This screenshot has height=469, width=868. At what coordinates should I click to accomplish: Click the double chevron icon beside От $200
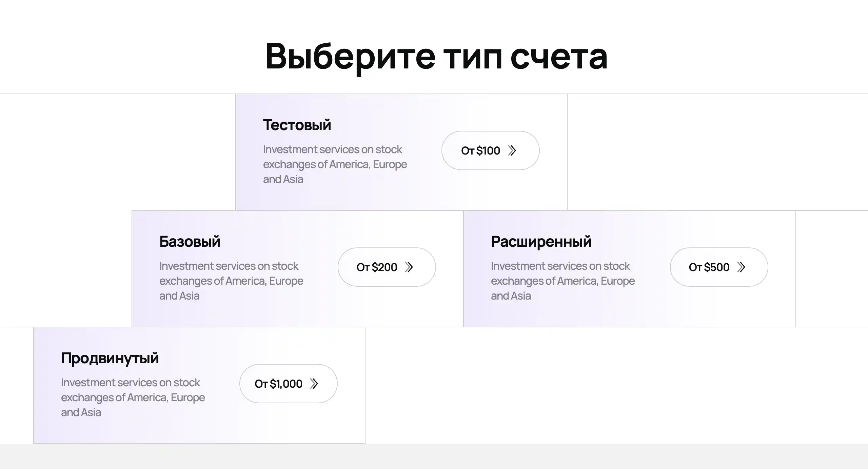409,267
